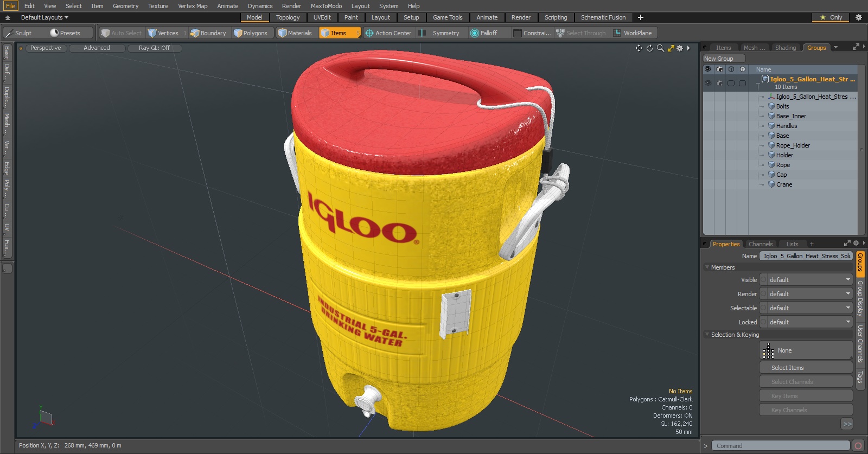Collapse the Members section
This screenshot has height=454, width=868.
click(707, 267)
